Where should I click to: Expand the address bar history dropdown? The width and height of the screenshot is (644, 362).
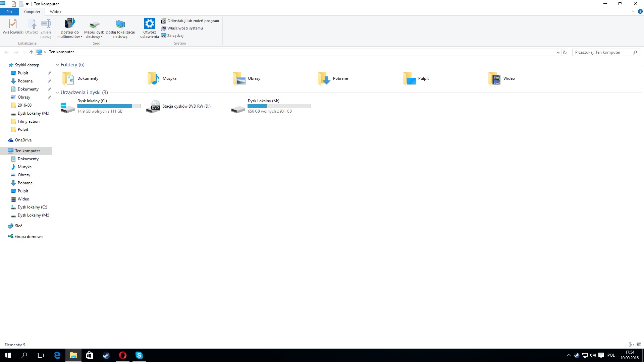pyautogui.click(x=558, y=52)
